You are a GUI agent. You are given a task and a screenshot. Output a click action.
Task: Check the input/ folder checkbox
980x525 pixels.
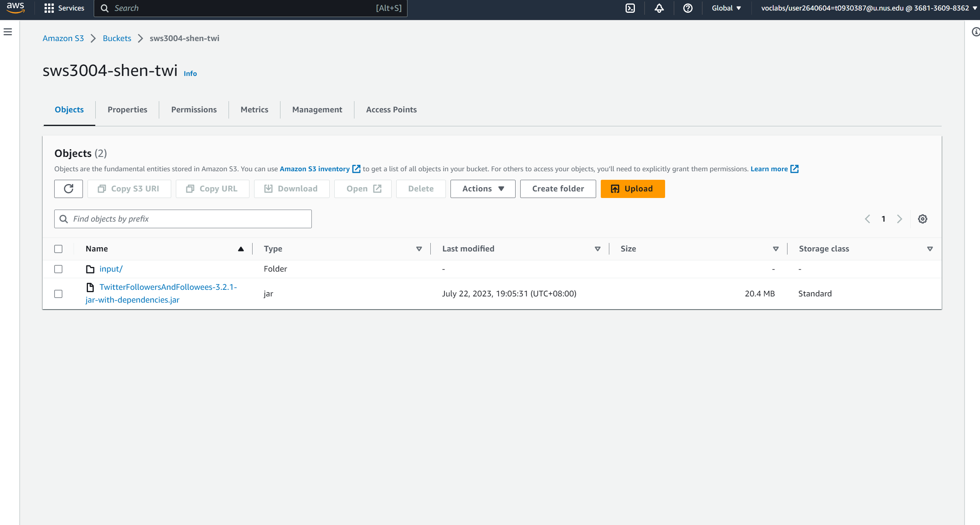point(58,269)
